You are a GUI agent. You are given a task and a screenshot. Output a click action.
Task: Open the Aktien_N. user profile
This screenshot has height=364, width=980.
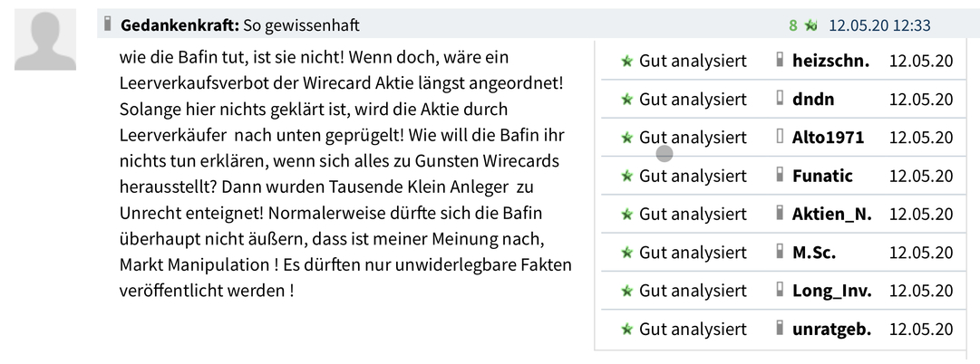point(832,214)
